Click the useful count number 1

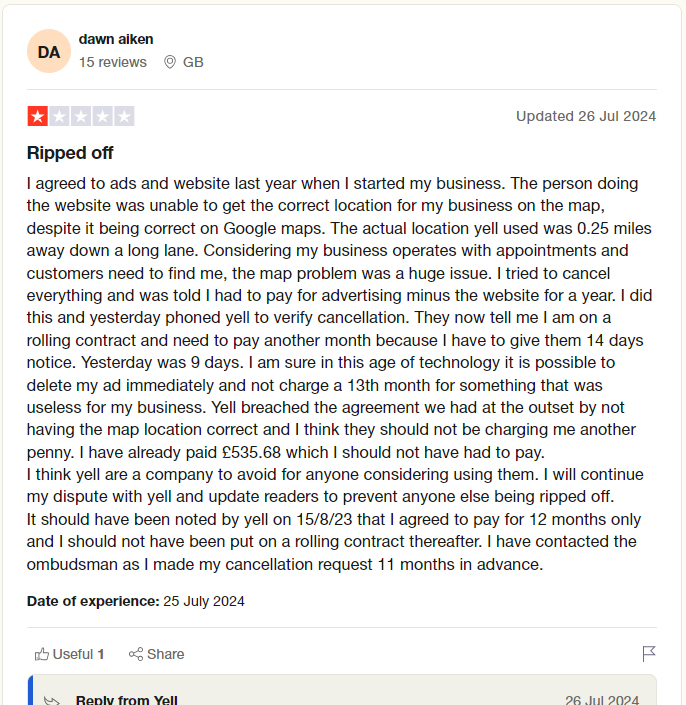101,654
